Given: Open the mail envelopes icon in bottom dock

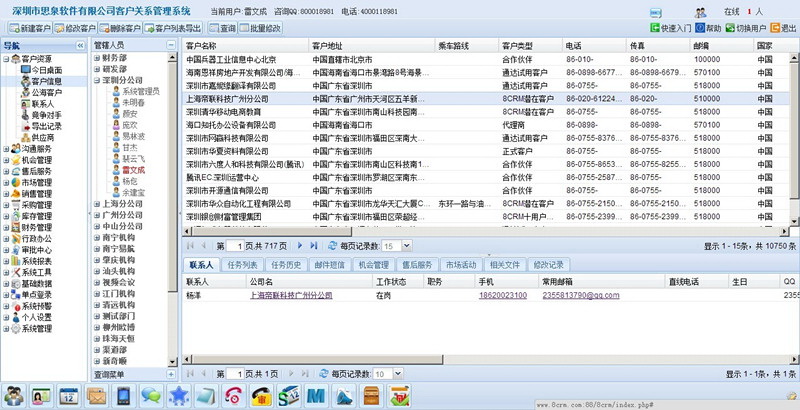Looking at the screenshot, I should 96,395.
